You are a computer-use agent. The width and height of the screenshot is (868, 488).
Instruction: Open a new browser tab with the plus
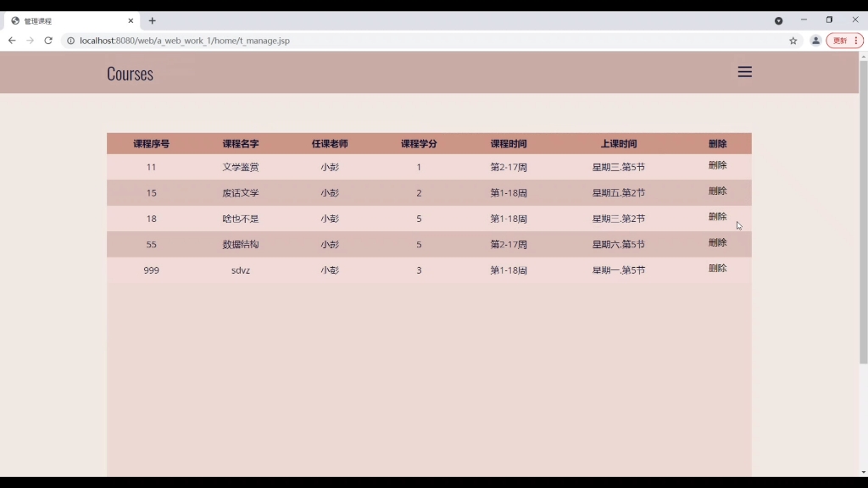pyautogui.click(x=153, y=19)
